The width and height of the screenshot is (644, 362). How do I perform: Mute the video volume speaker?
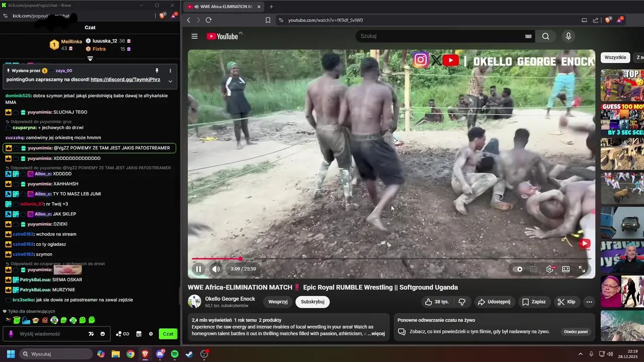point(216,269)
